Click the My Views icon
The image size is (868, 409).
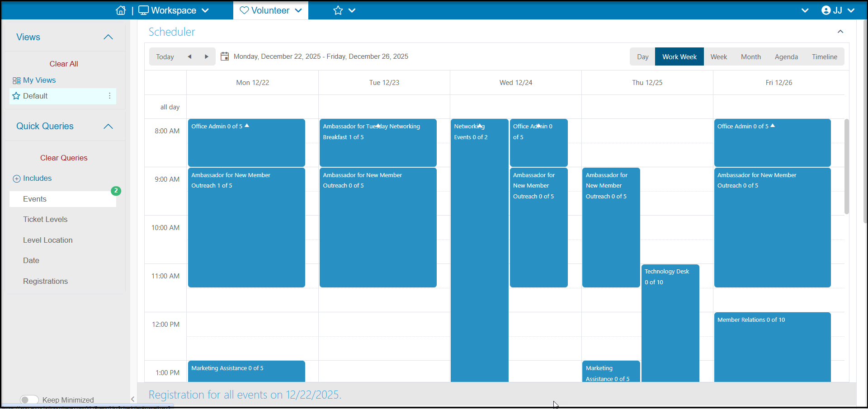click(x=17, y=80)
